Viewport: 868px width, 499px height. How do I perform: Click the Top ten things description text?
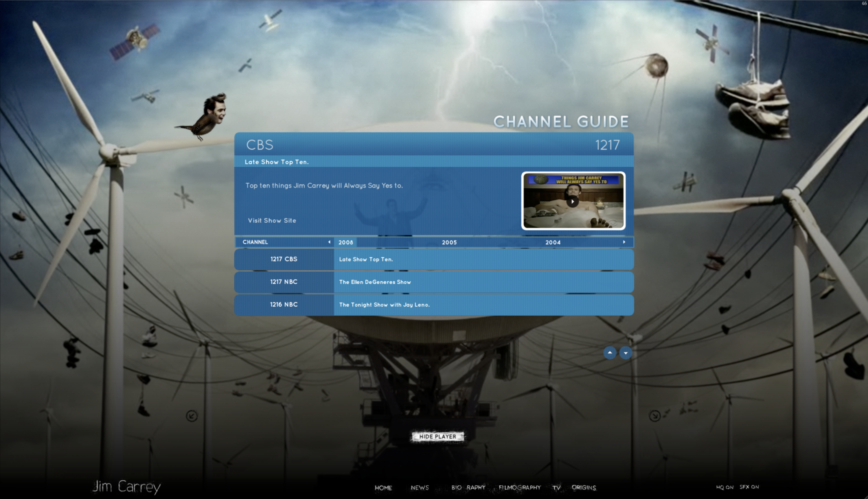click(324, 185)
